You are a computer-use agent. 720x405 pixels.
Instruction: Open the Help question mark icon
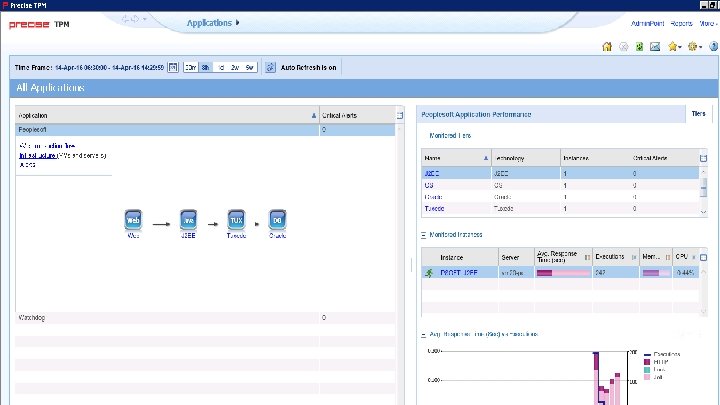click(714, 46)
